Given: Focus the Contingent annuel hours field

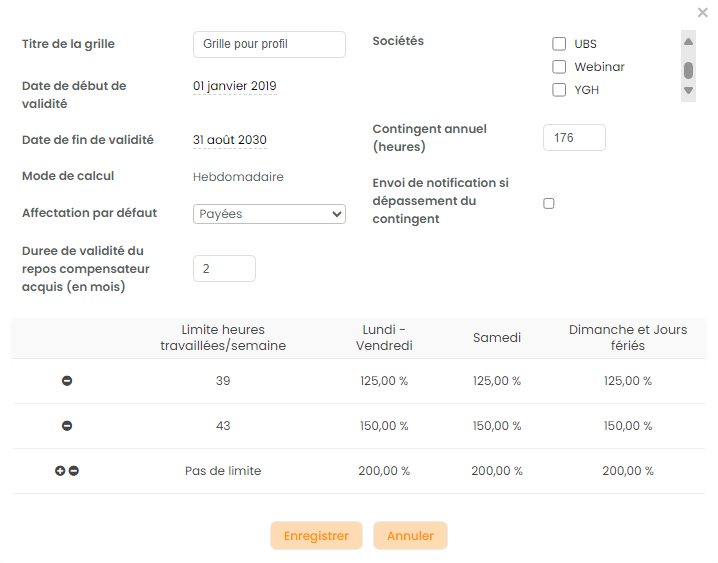Looking at the screenshot, I should click(x=574, y=138).
